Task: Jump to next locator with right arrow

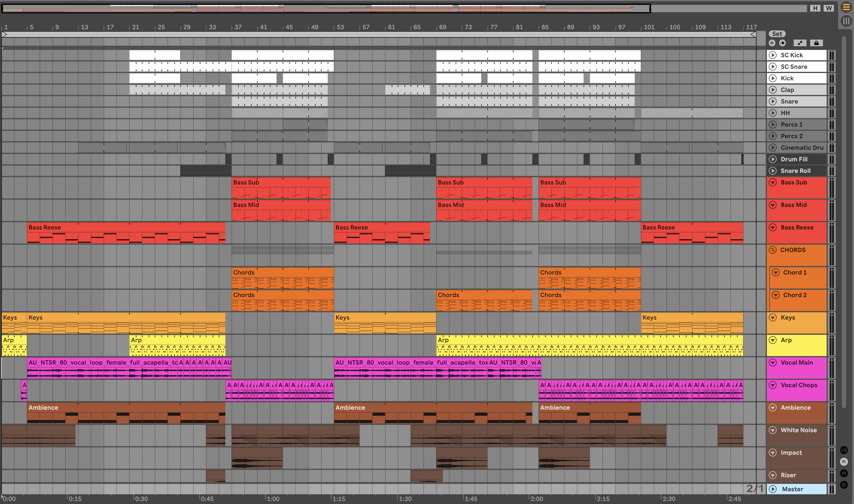Action: pos(782,43)
